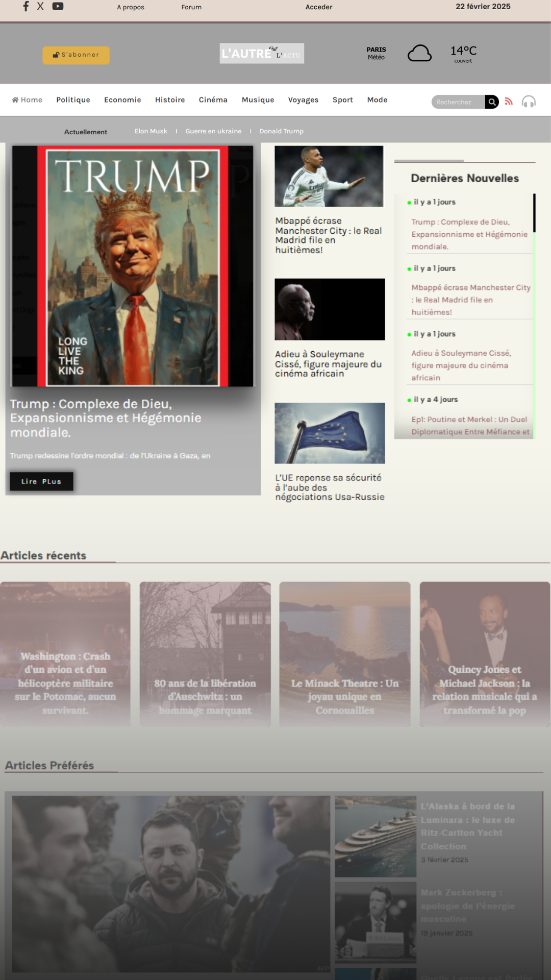551x980 pixels.
Task: Open Quincy Jones et Michael Jackson card
Action: tap(485, 654)
